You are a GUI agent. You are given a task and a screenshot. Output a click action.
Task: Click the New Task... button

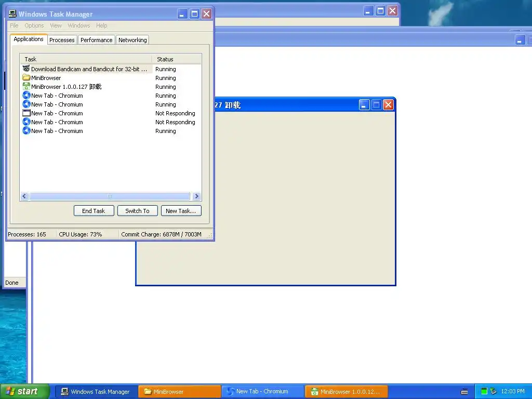(x=181, y=211)
